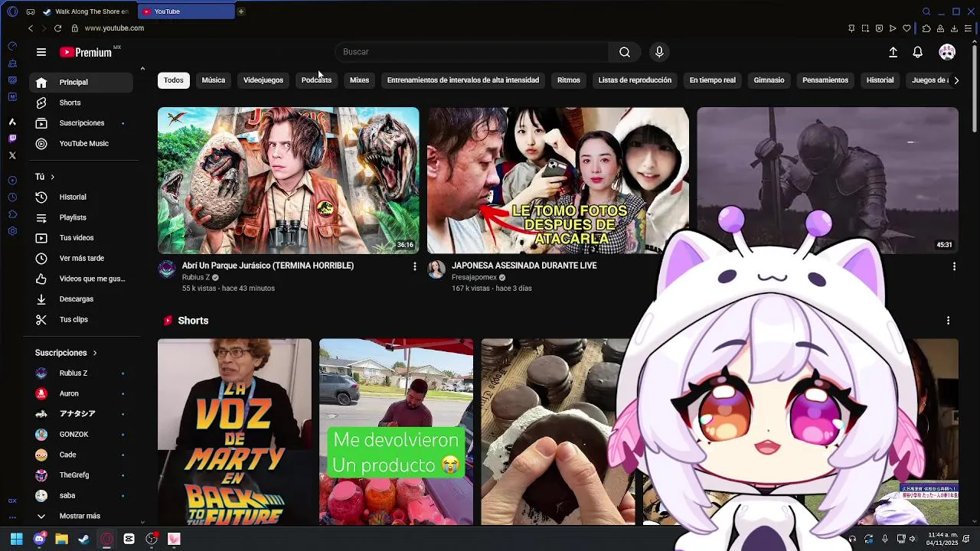Click the YouTube Premium logo
Image resolution: width=980 pixels, height=551 pixels.
(x=86, y=52)
